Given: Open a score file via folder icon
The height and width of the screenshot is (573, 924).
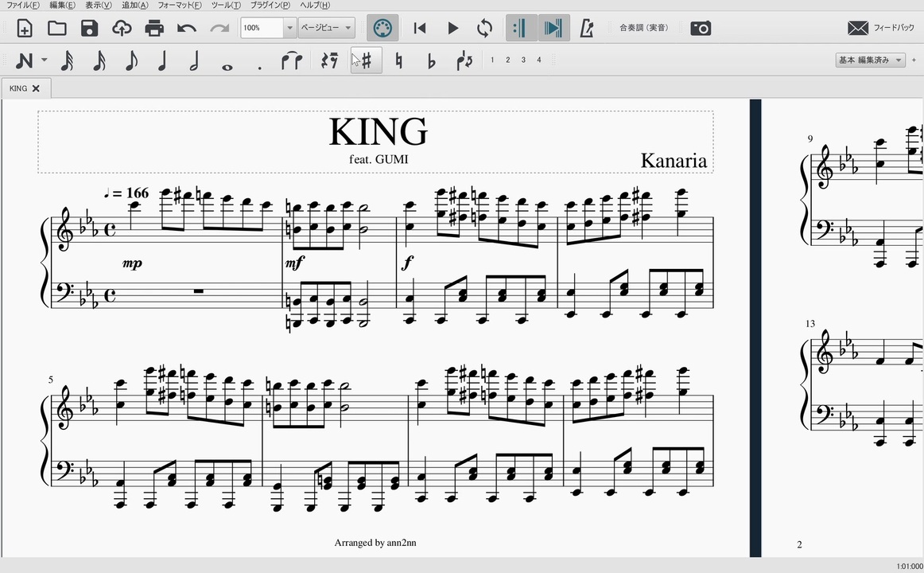Looking at the screenshot, I should click(x=56, y=29).
